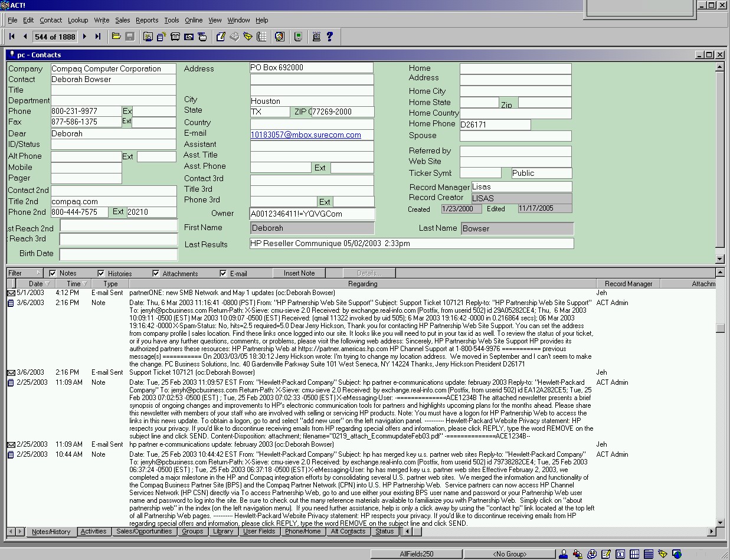Click the <No Group> status bar button
The height and width of the screenshot is (560, 730).
click(509, 554)
